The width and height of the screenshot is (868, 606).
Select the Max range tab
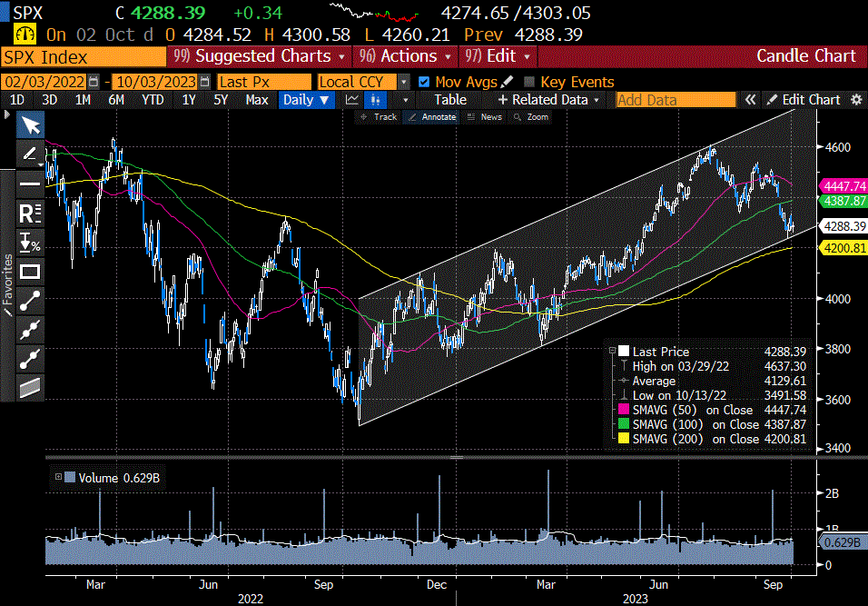click(x=257, y=100)
